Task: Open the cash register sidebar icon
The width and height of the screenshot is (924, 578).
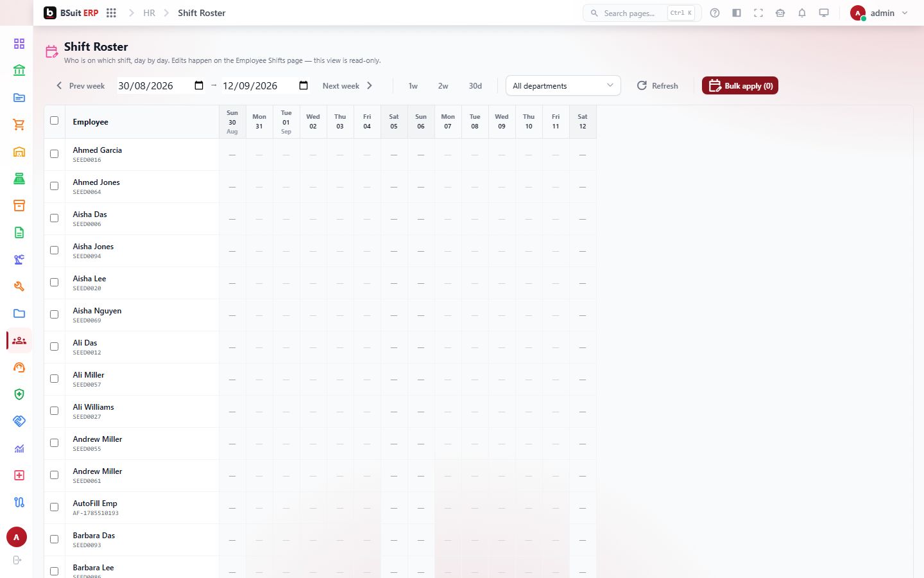Action: [x=19, y=179]
